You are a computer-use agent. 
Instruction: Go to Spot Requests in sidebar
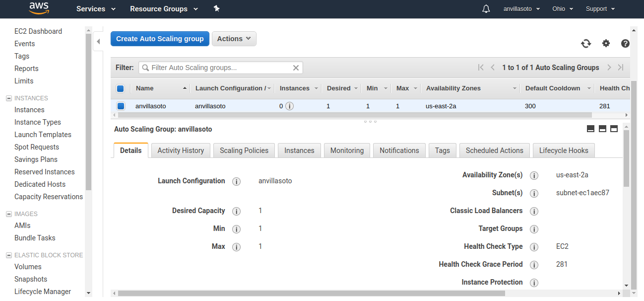[37, 147]
